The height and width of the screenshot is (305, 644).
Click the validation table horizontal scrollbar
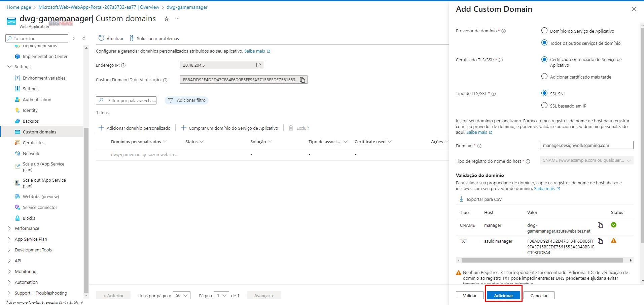(542, 260)
